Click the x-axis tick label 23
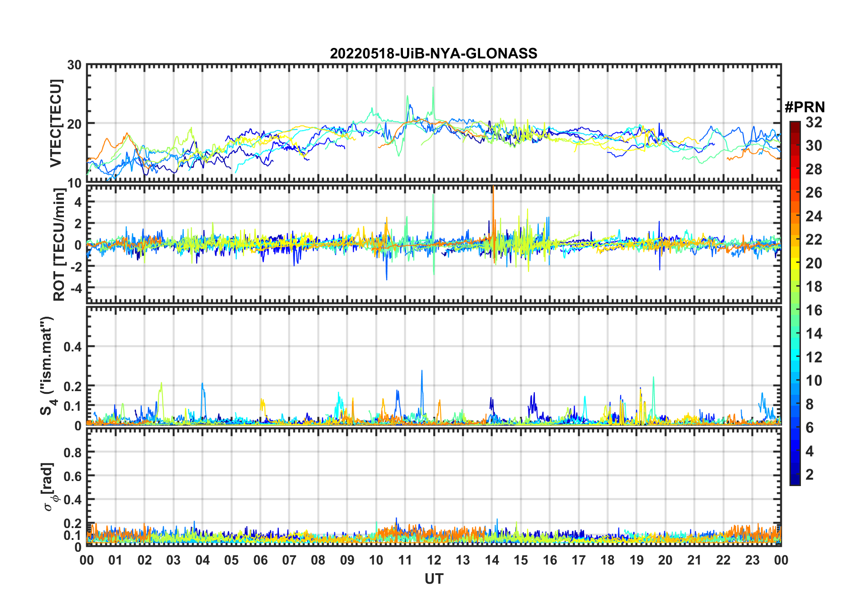The width and height of the screenshot is (868, 607). pyautogui.click(x=752, y=560)
